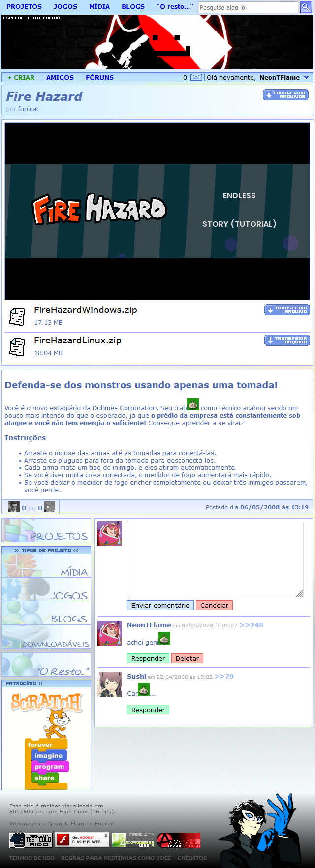315x868 pixels.
Task: Click the Transferir Arquivos button near title
Action: pyautogui.click(x=286, y=95)
